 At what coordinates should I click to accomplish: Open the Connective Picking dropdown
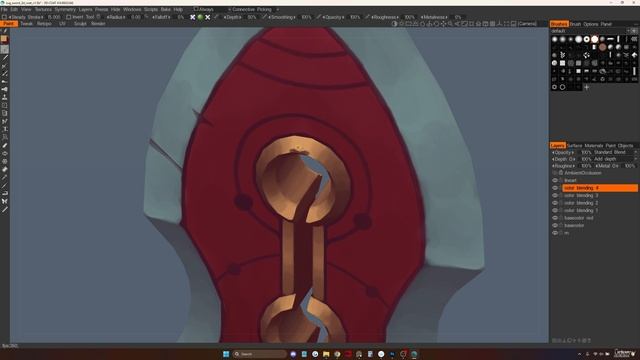253,9
